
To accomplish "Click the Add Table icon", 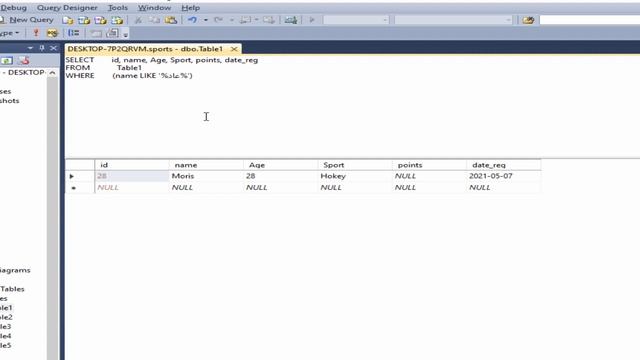I will pyautogui.click(x=96, y=33).
